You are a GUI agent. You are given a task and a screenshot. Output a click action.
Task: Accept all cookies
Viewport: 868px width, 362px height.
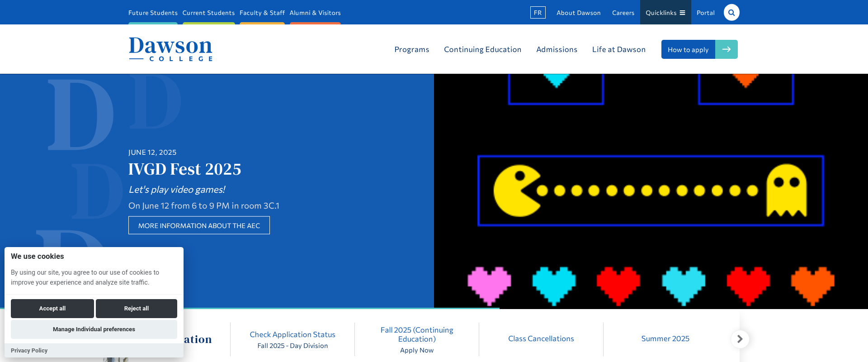pos(52,309)
